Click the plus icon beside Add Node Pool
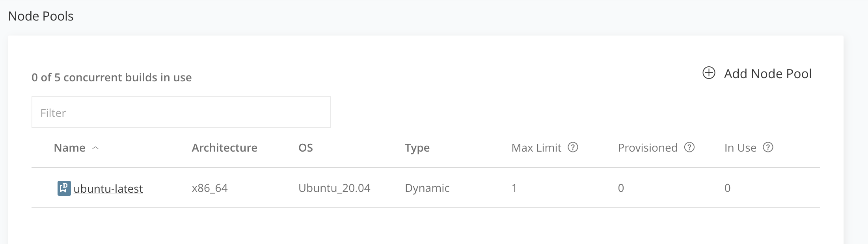This screenshot has height=244, width=868. [x=709, y=73]
